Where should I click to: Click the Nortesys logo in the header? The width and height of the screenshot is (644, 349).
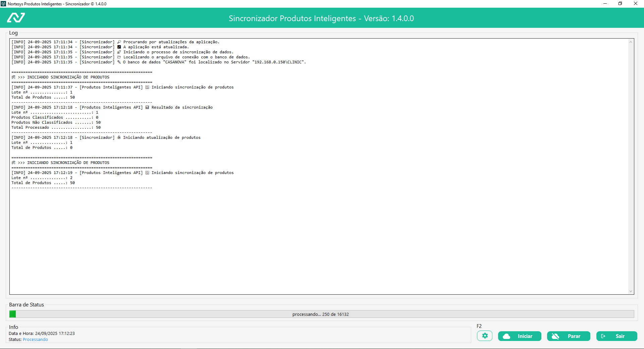[x=16, y=18]
